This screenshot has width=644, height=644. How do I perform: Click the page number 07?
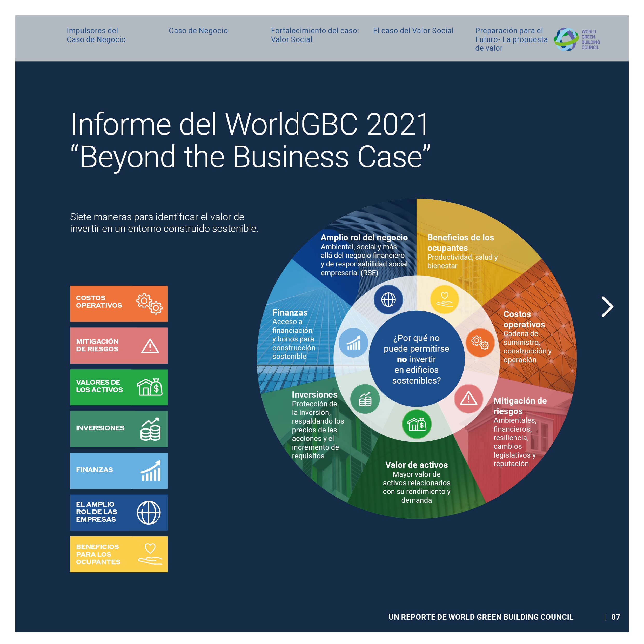coord(615,617)
